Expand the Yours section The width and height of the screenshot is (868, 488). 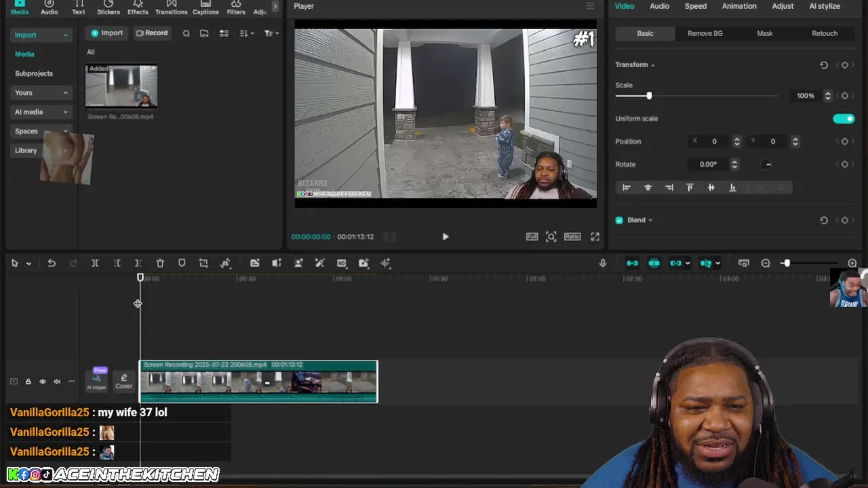(x=66, y=93)
